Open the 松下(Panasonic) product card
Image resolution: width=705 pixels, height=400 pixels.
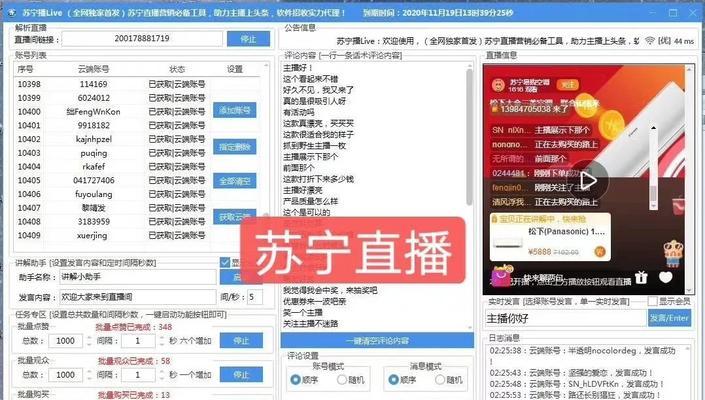pos(550,237)
